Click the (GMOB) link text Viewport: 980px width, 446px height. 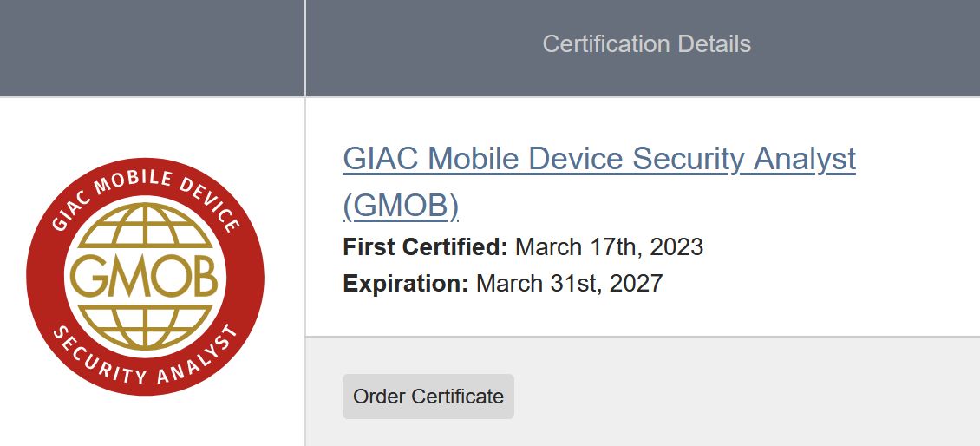coord(401,206)
